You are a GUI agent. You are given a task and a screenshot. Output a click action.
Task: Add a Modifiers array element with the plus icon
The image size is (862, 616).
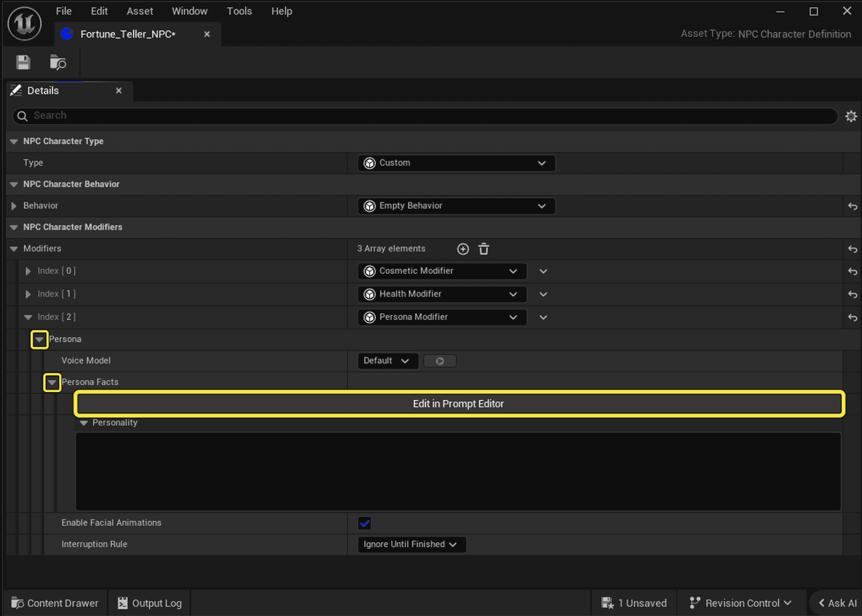pos(463,249)
